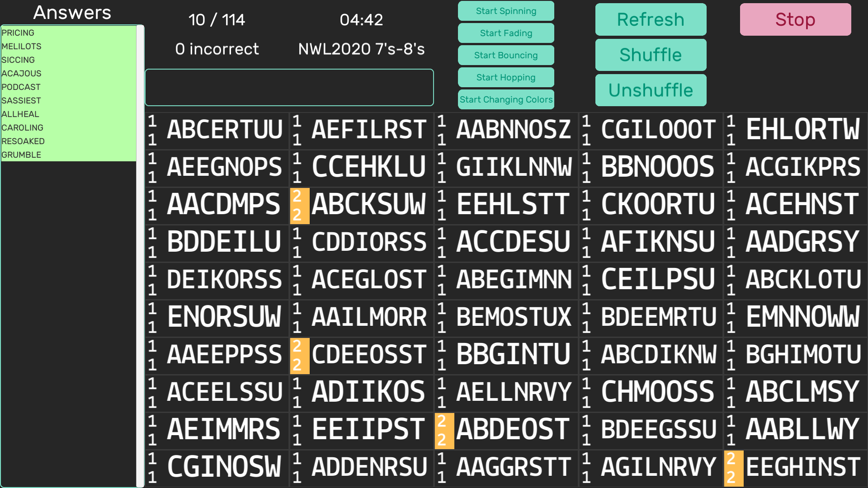Click the Unshuffle button

651,90
